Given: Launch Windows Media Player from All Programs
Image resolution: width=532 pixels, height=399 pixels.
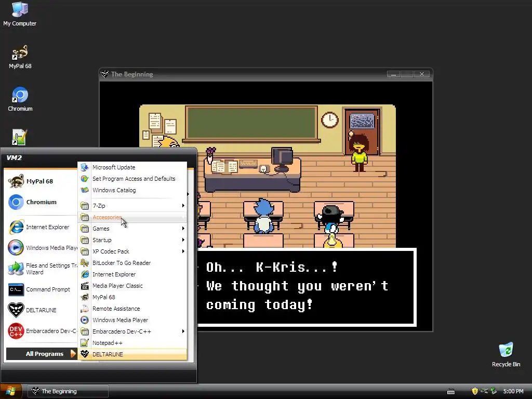Looking at the screenshot, I should pyautogui.click(x=132, y=320).
